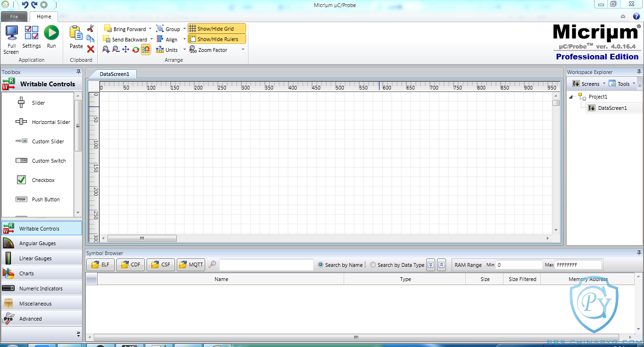Select Search by Data Type radio button
Image resolution: width=644 pixels, height=347 pixels.
pyautogui.click(x=373, y=265)
